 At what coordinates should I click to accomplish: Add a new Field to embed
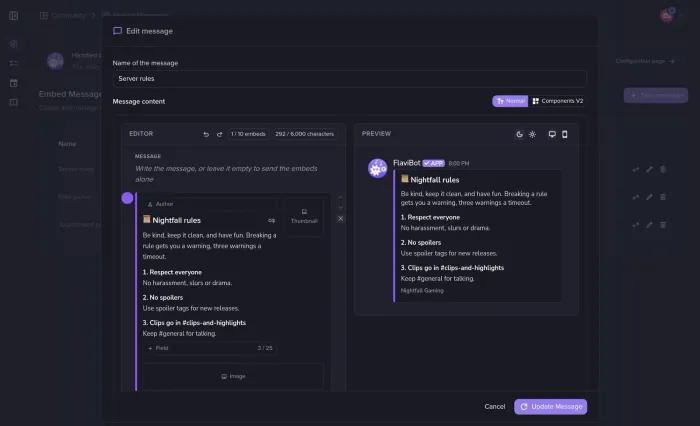[209, 348]
